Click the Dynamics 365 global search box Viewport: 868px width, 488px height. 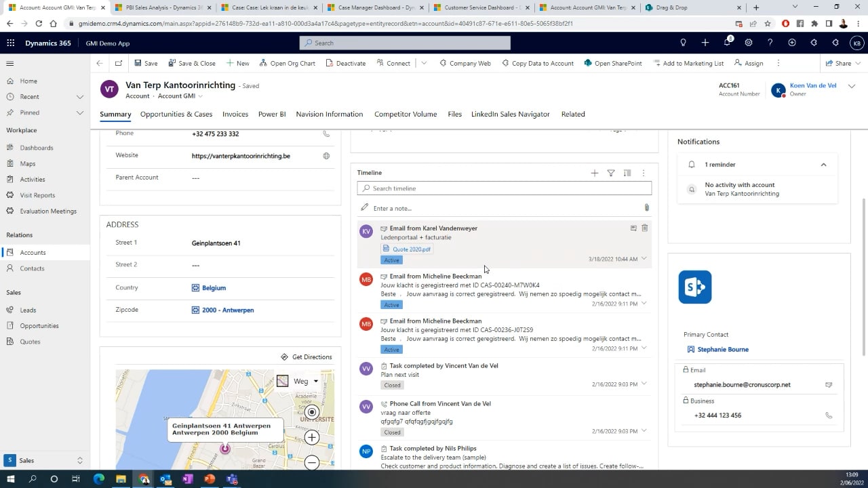[405, 43]
